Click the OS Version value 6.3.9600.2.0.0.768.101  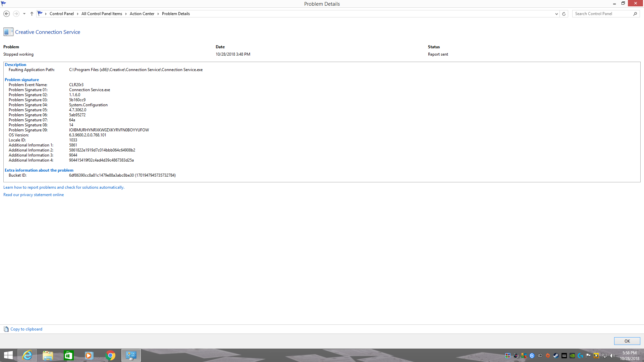[88, 135]
